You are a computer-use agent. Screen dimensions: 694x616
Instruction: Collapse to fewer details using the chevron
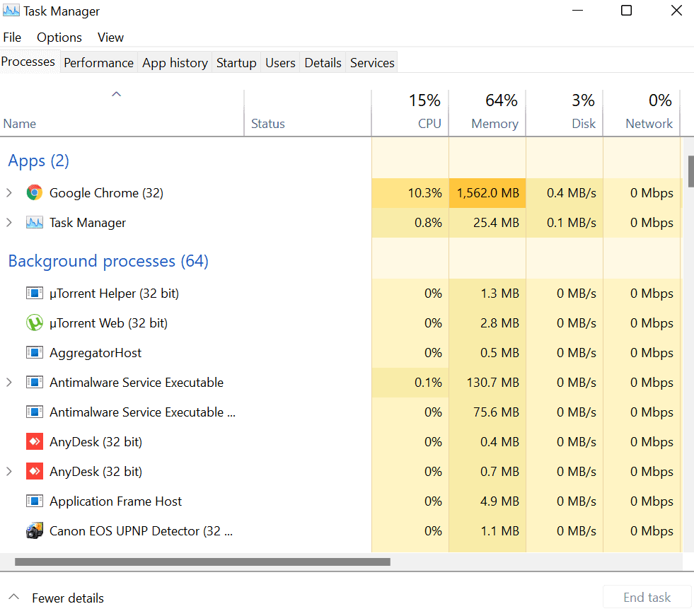[13, 597]
